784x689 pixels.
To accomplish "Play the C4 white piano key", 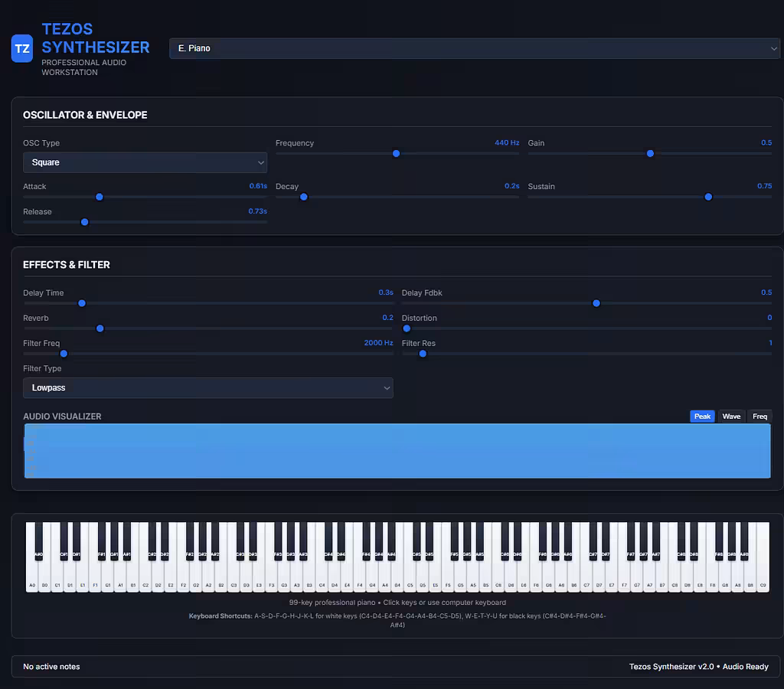I will click(322, 576).
